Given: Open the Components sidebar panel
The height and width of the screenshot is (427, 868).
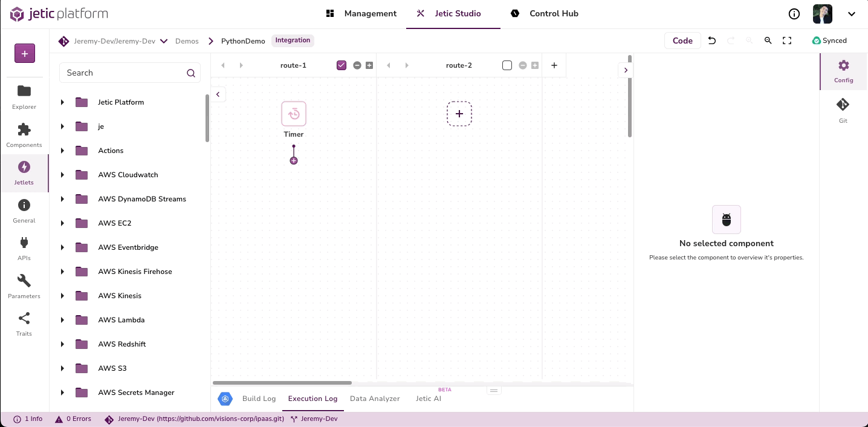Looking at the screenshot, I should [24, 135].
